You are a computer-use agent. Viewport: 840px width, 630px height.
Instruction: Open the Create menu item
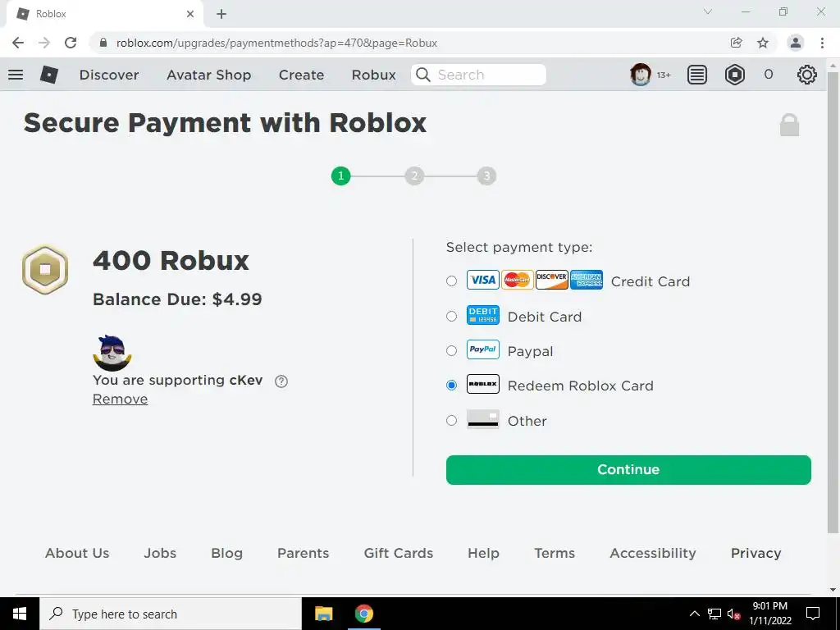[x=301, y=75]
